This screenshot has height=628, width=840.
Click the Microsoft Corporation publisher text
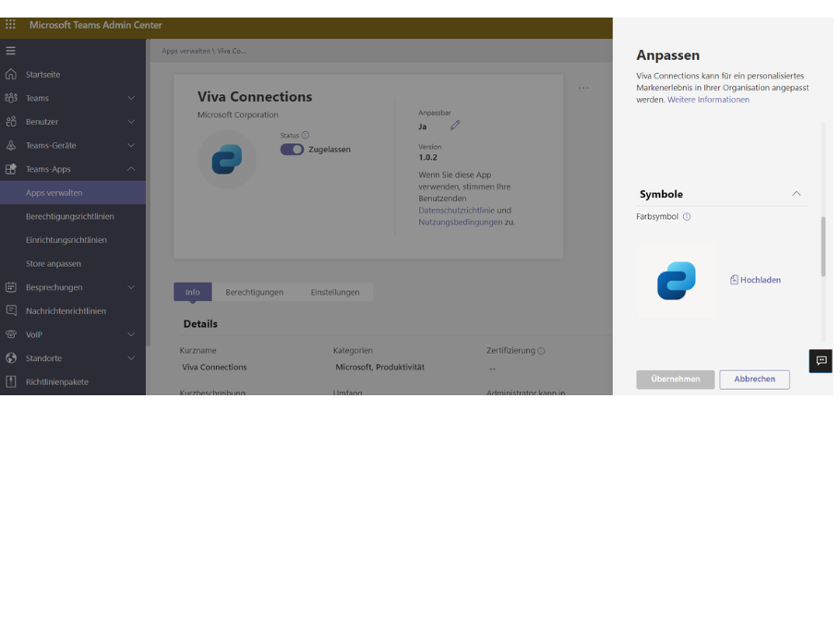(238, 115)
